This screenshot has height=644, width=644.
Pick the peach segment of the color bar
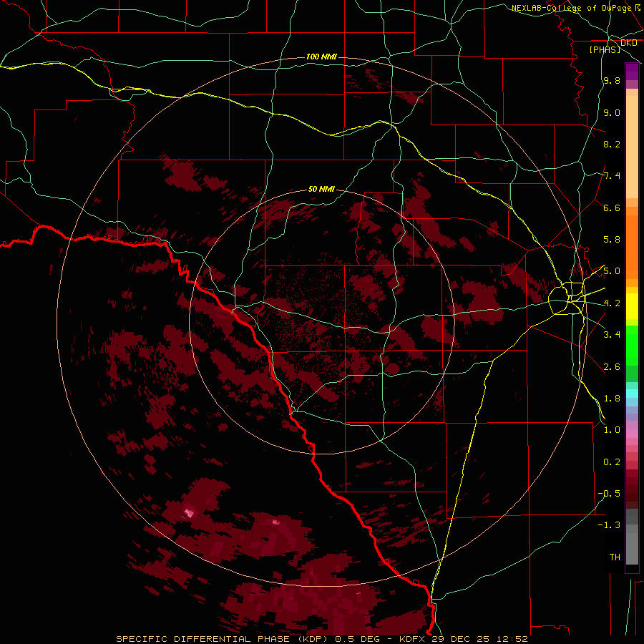pos(632,147)
